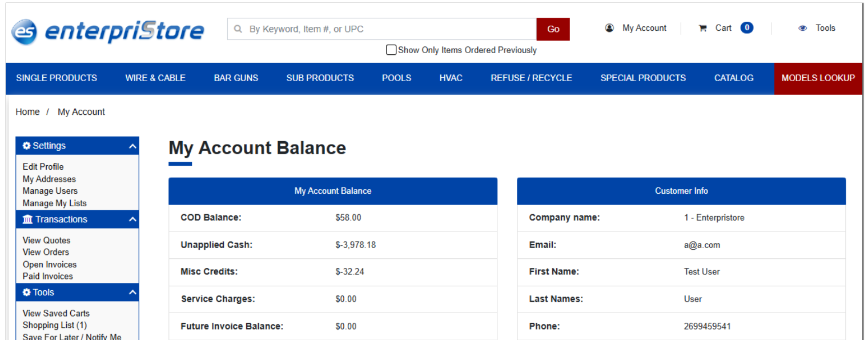This screenshot has height=340, width=868.
Task: Click the Tools eye icon
Action: [x=802, y=28]
